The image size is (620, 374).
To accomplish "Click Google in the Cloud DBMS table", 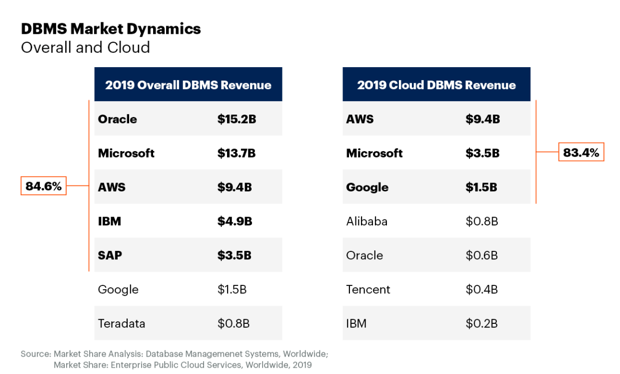I will pyautogui.click(x=367, y=187).
